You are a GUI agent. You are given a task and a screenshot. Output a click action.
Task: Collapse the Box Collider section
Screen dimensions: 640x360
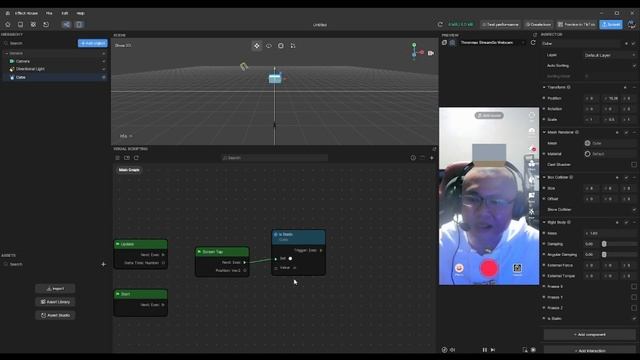(x=544, y=177)
